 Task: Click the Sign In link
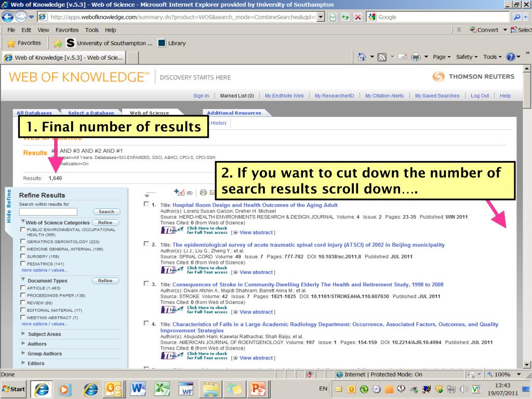pyautogui.click(x=201, y=96)
